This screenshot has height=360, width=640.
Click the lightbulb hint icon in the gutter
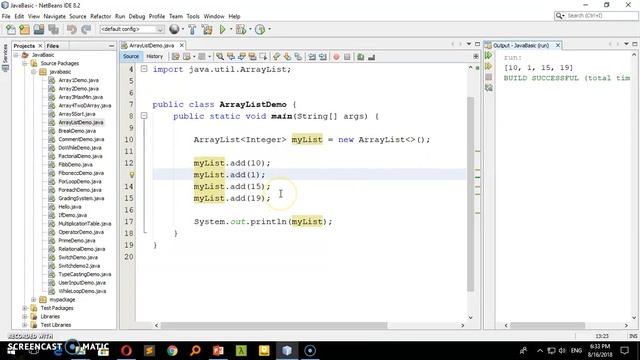click(131, 175)
